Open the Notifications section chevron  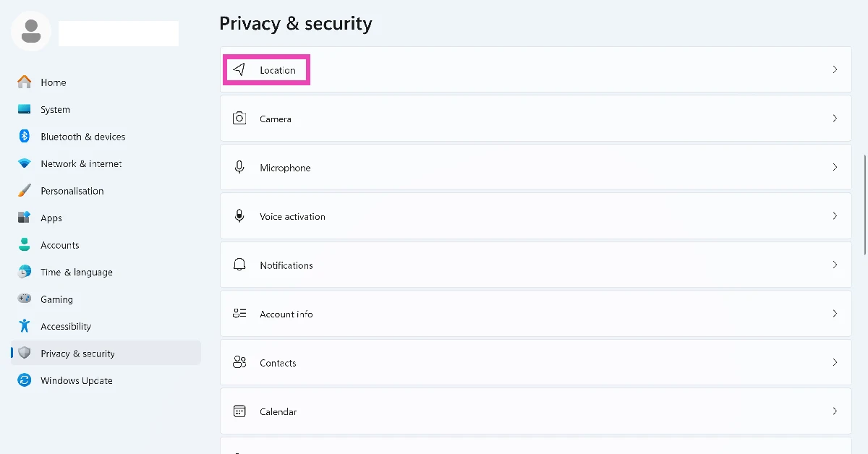click(x=835, y=265)
